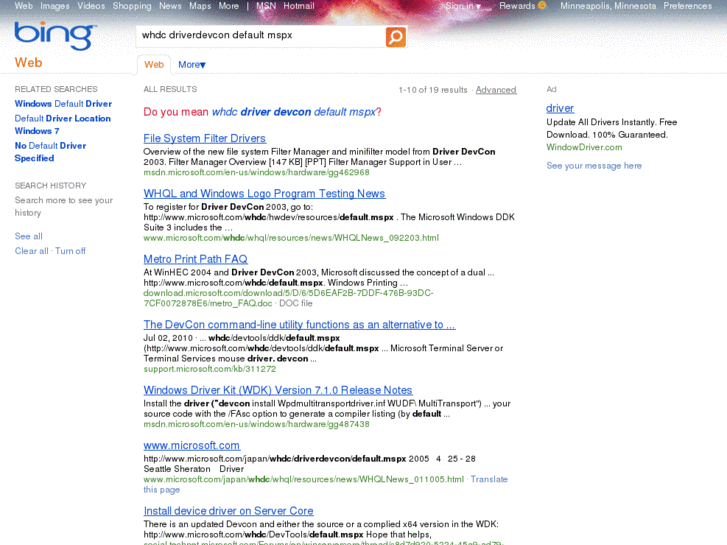The image size is (727, 545).
Task: Click See all search history
Action: (28, 236)
